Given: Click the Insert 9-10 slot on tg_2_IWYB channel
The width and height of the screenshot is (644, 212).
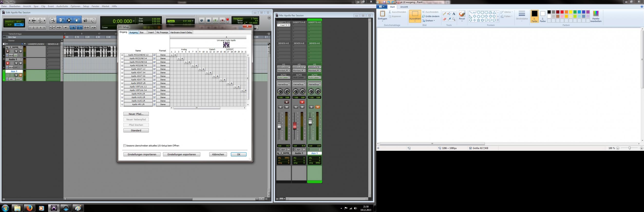Looking at the screenshot, I should point(284,25).
